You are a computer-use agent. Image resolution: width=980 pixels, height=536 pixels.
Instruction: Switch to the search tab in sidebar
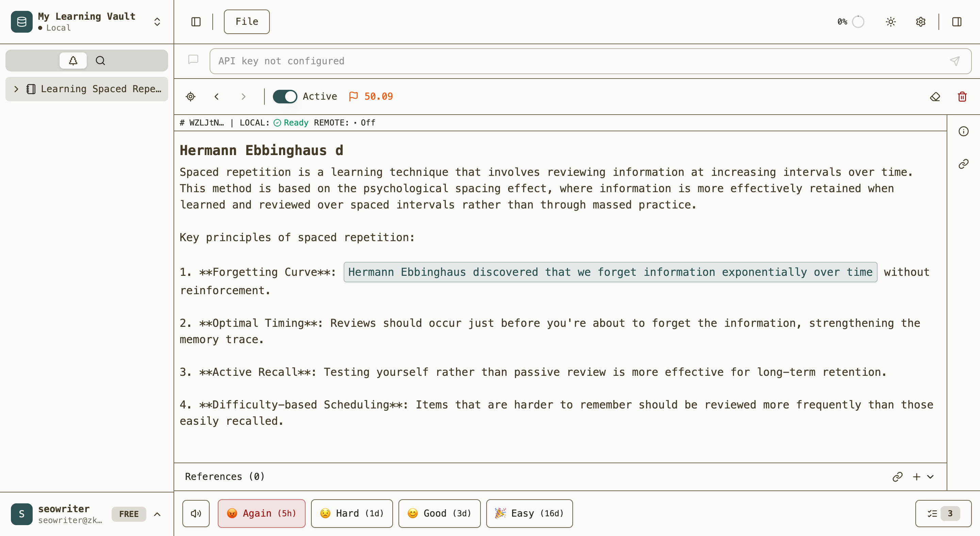click(x=100, y=61)
